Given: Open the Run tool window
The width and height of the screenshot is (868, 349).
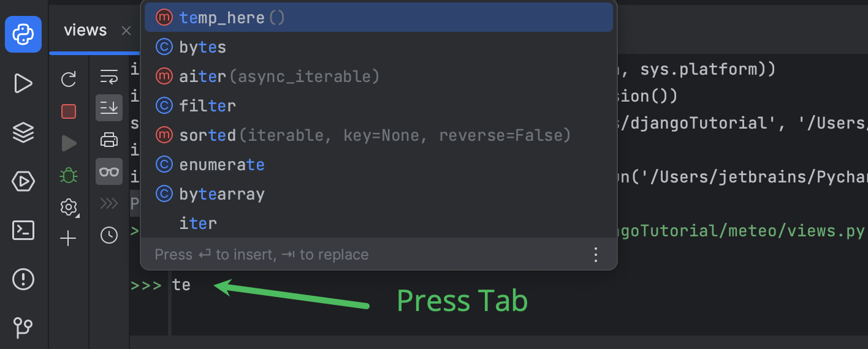Looking at the screenshot, I should [x=23, y=83].
